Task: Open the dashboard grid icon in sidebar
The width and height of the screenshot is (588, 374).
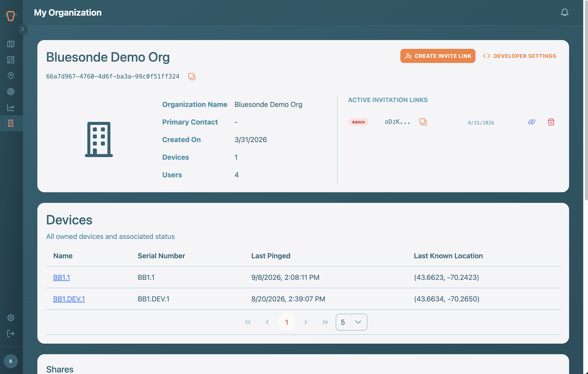Action: pos(11,60)
